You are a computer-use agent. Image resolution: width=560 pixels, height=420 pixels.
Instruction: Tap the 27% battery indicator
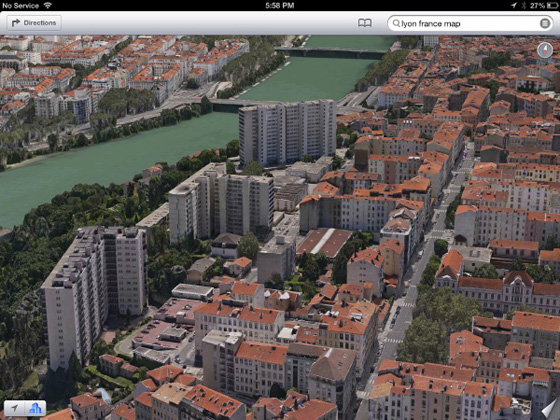click(x=543, y=5)
